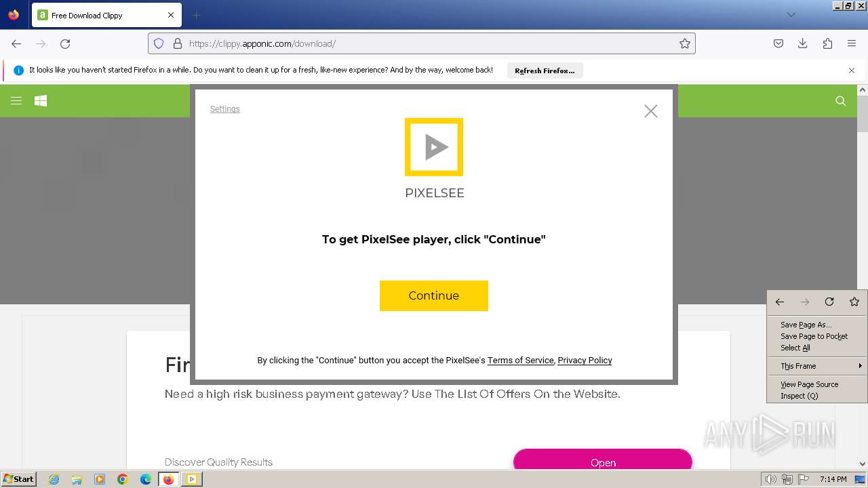The width and height of the screenshot is (868, 488).
Task: Open the Firefox application hamburger menu
Action: click(x=852, y=43)
